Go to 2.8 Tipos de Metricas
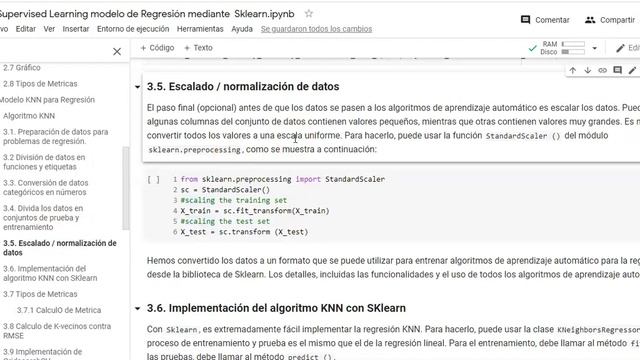This screenshot has height=360, width=640. (x=40, y=84)
